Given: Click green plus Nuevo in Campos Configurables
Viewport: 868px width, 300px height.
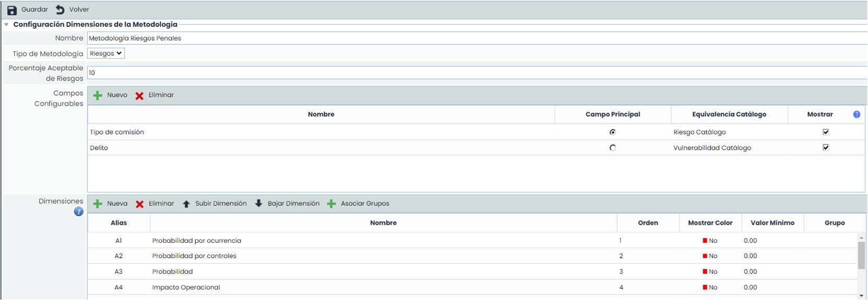Looking at the screenshot, I should [98, 95].
